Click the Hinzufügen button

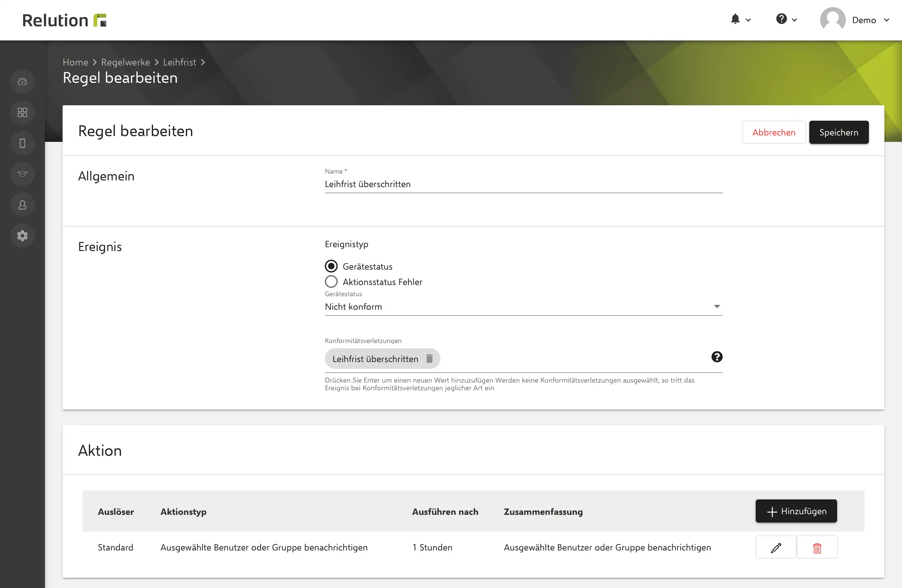click(x=796, y=511)
